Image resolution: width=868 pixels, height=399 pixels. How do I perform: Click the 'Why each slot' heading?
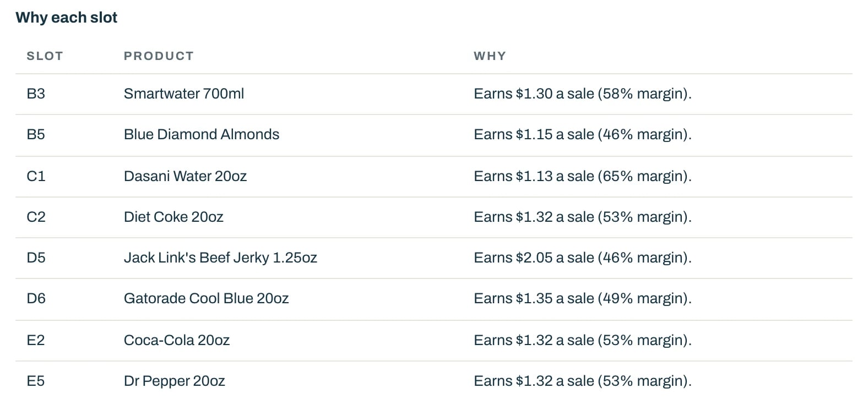[66, 18]
